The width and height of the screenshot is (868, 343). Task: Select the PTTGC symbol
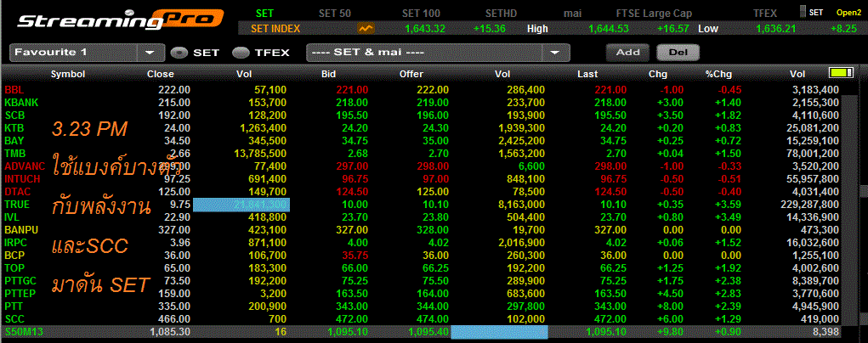[x=20, y=280]
